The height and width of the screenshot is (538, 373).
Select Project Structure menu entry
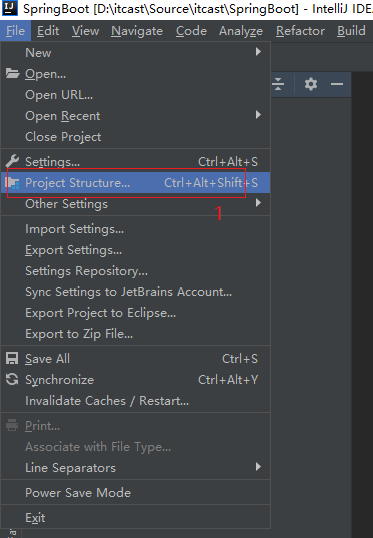tap(136, 183)
